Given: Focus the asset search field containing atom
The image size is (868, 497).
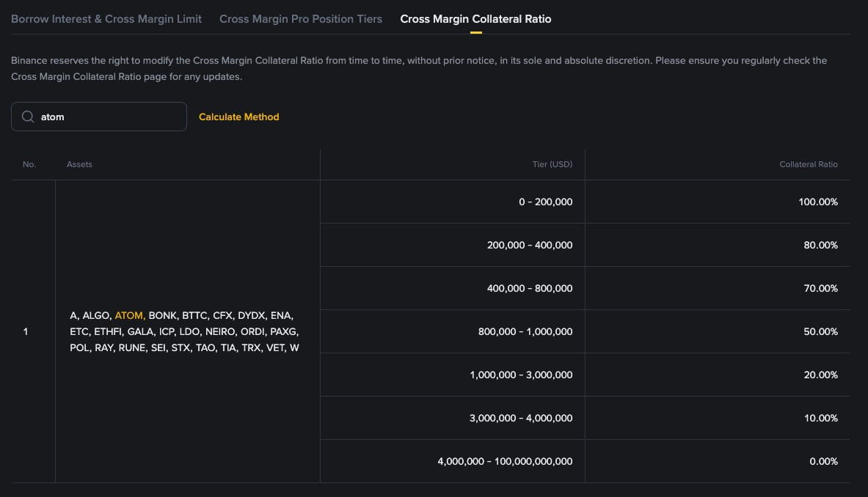Looking at the screenshot, I should (x=110, y=117).
